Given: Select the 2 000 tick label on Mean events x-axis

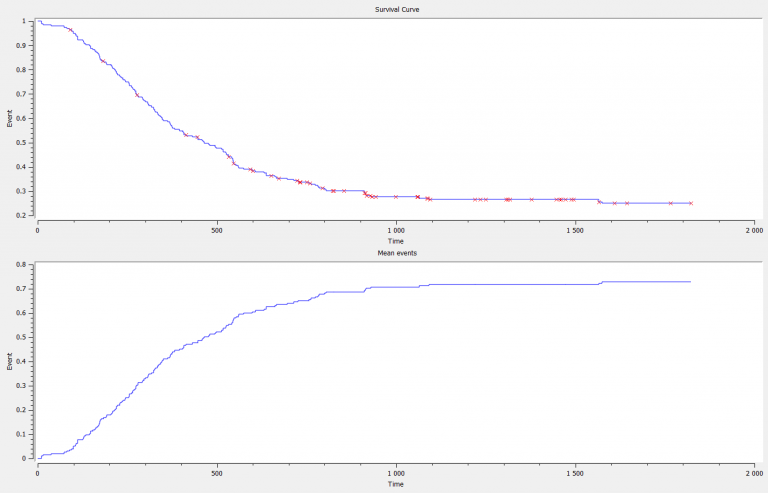Looking at the screenshot, I should click(753, 472).
